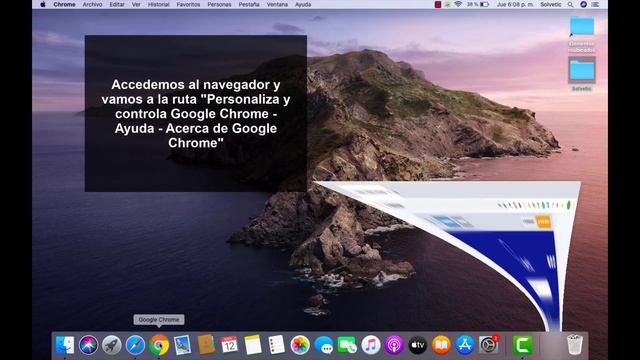The width and height of the screenshot is (640, 360).
Task: Open the Ayuda menu
Action: click(303, 4)
